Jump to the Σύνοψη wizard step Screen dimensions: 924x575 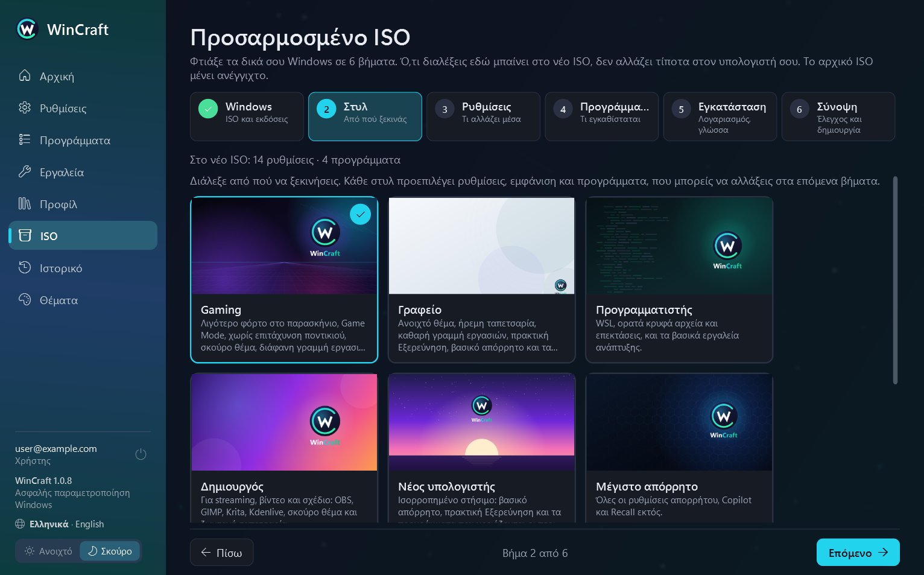coord(838,116)
